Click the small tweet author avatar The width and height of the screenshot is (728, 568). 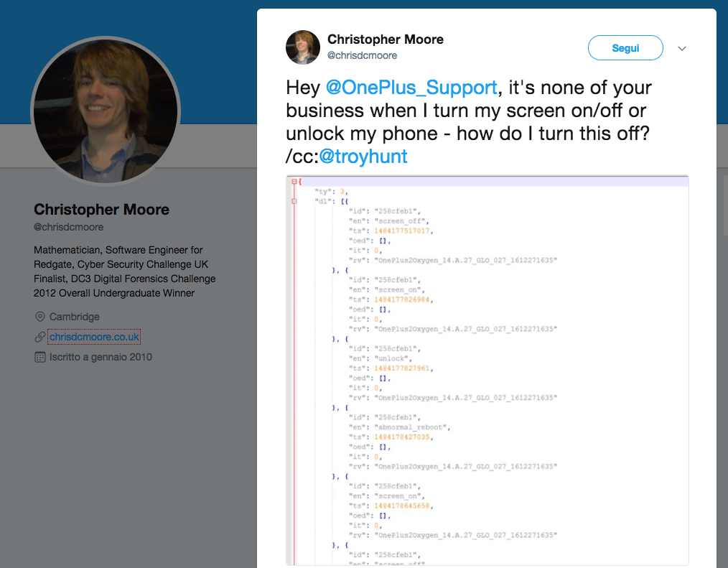click(303, 47)
